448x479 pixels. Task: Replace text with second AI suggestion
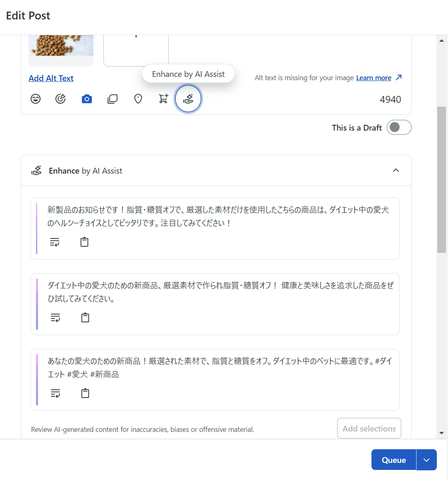55,318
